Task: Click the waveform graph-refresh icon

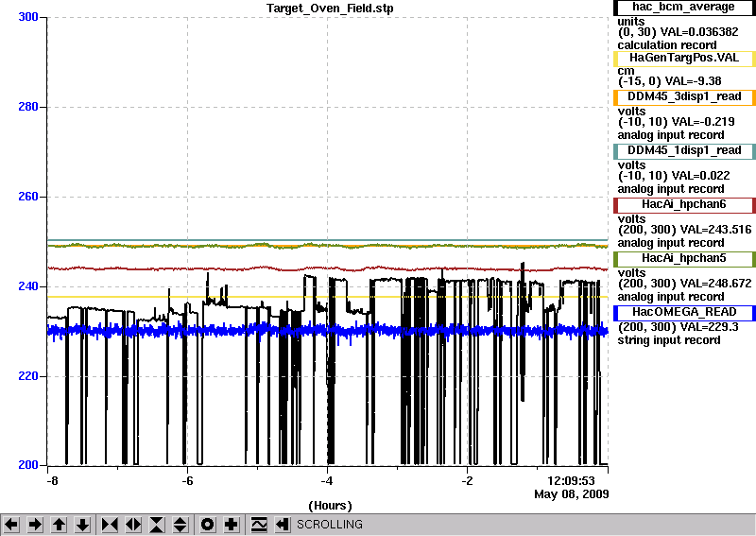Action: pyautogui.click(x=259, y=525)
